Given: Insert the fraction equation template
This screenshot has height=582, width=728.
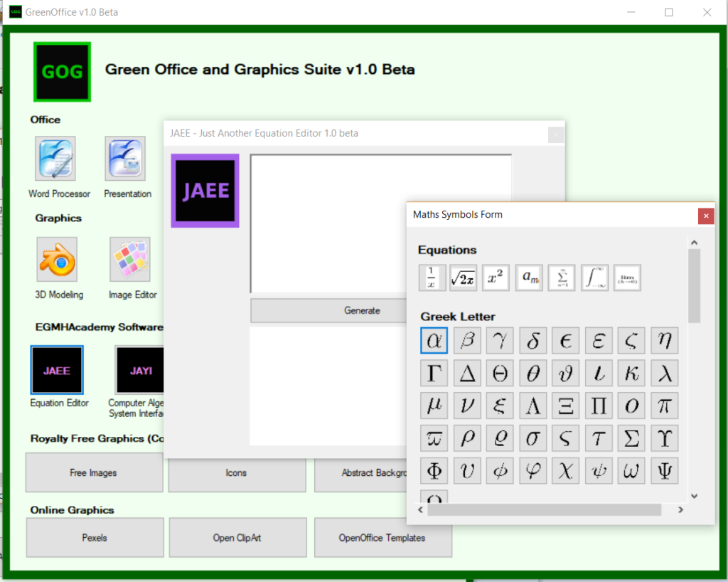Looking at the screenshot, I should click(x=432, y=277).
